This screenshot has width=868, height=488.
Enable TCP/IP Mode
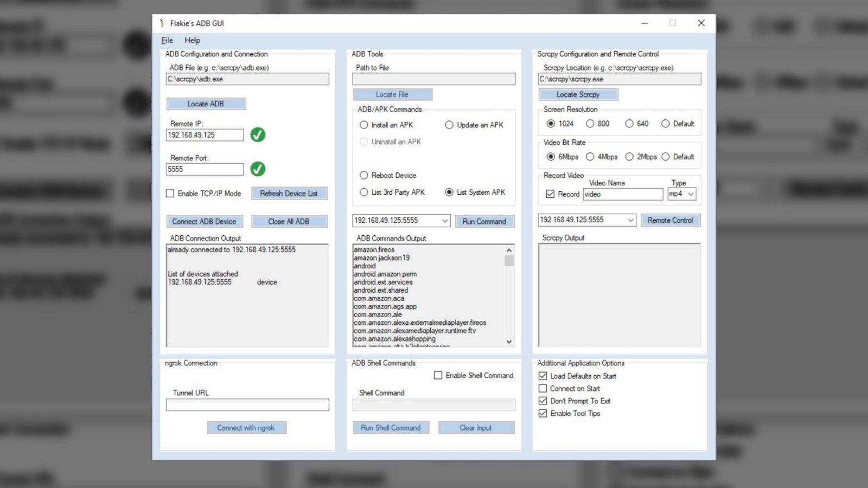[x=170, y=194]
